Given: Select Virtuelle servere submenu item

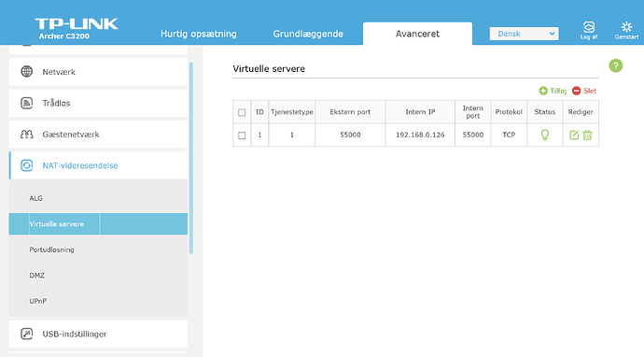Looking at the screenshot, I should pos(98,223).
